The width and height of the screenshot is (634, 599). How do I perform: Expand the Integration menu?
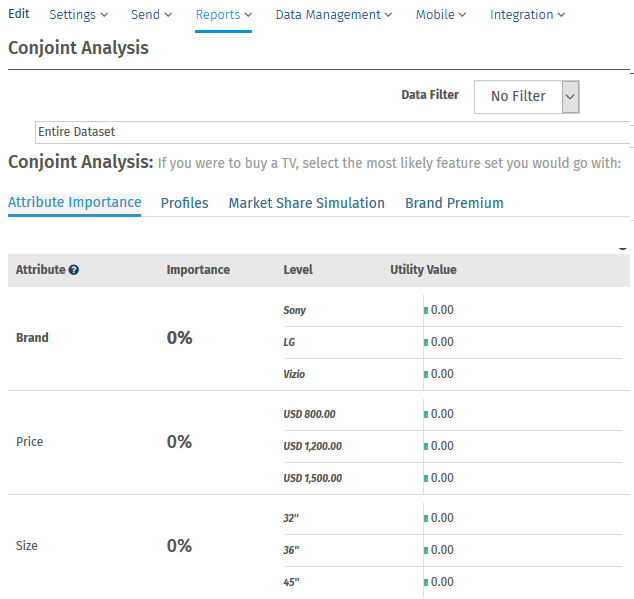[x=527, y=15]
